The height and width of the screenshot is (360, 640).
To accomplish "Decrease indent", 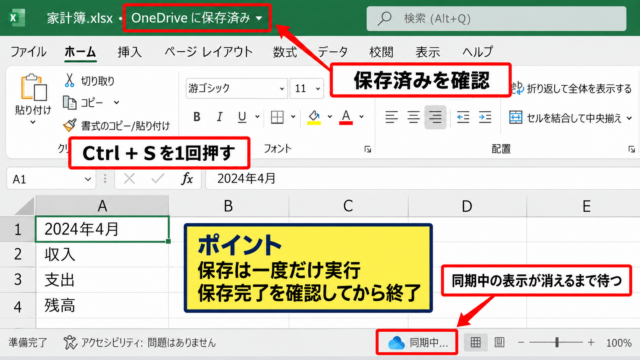I will coord(463,118).
